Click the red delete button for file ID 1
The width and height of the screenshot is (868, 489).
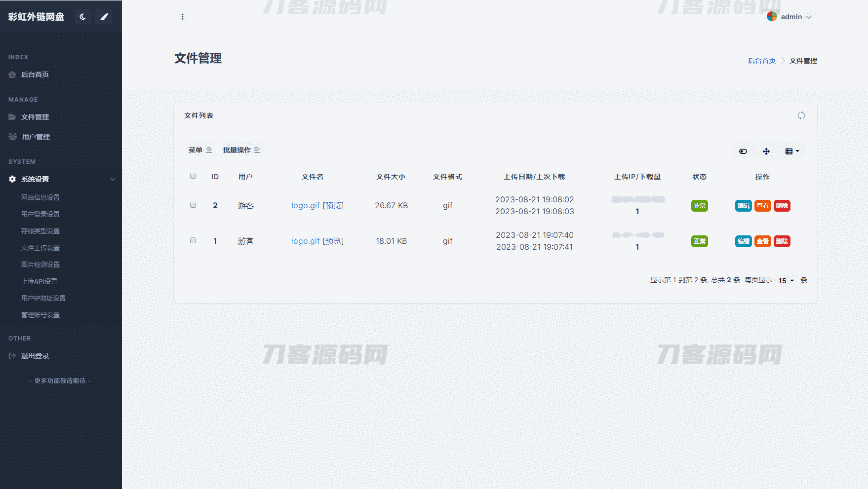[x=782, y=241]
